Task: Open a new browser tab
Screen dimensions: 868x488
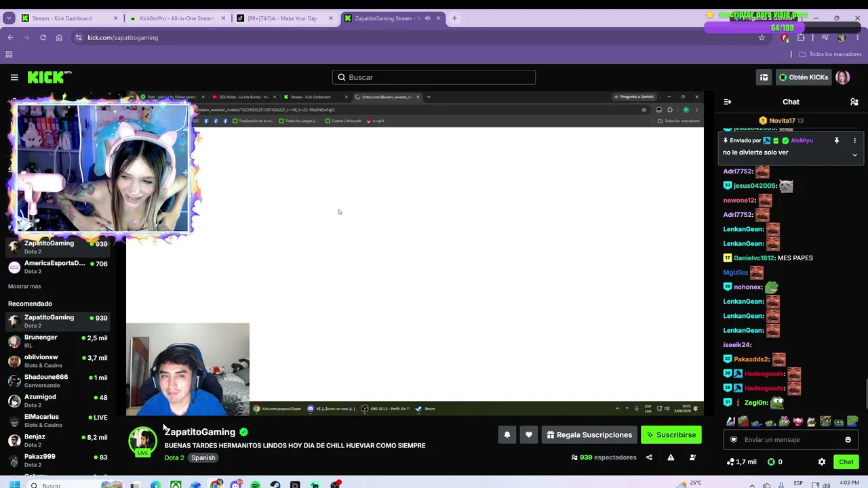Action: click(x=454, y=18)
